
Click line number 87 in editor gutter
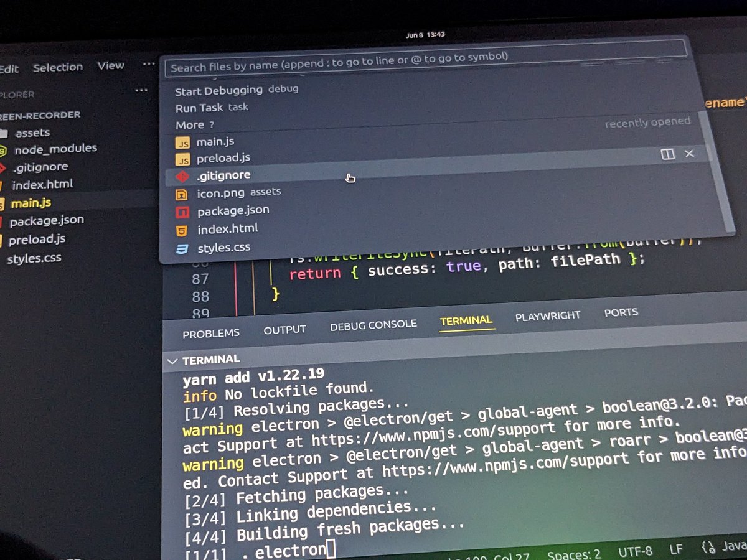point(200,279)
